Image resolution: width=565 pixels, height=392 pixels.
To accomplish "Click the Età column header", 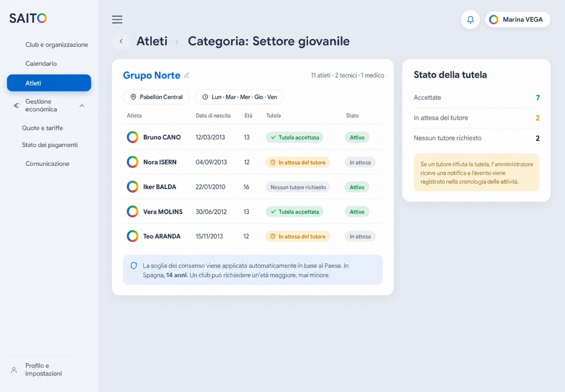I will [248, 115].
